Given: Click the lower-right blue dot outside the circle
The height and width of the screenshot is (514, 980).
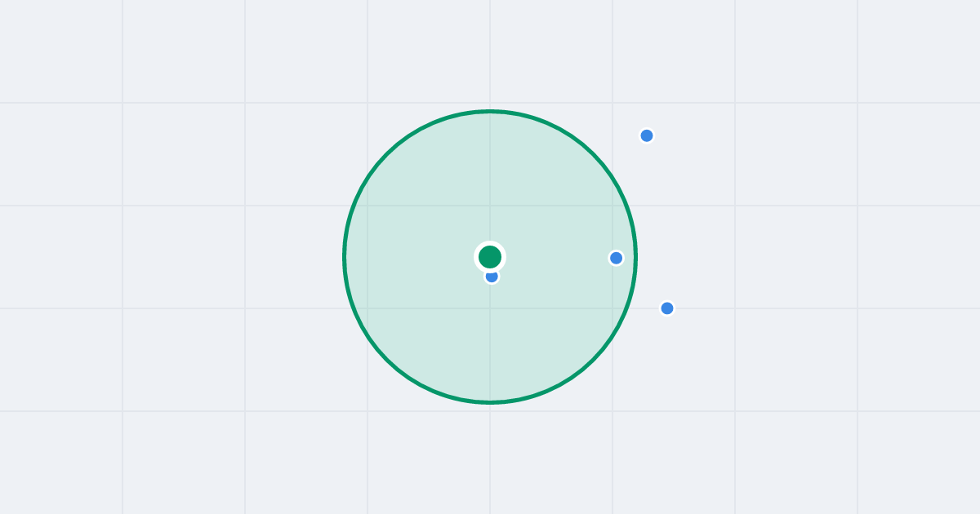Looking at the screenshot, I should 667,308.
